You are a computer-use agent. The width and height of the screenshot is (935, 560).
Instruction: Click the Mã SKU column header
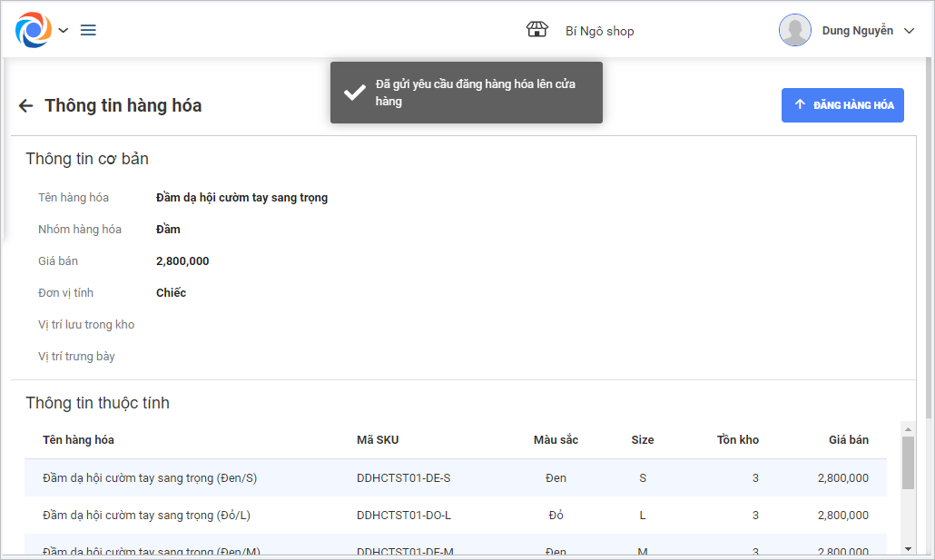378,440
